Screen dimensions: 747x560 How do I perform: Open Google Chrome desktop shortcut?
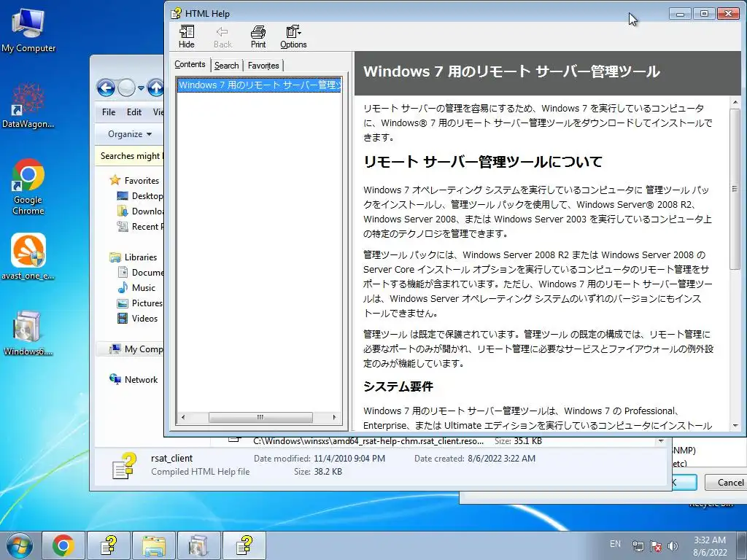[28, 187]
